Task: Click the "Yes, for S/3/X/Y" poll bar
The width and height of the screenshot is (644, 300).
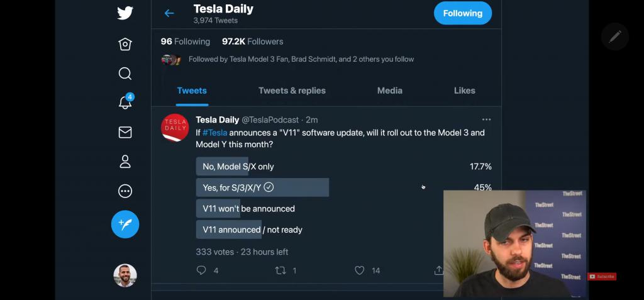Action: [262, 187]
